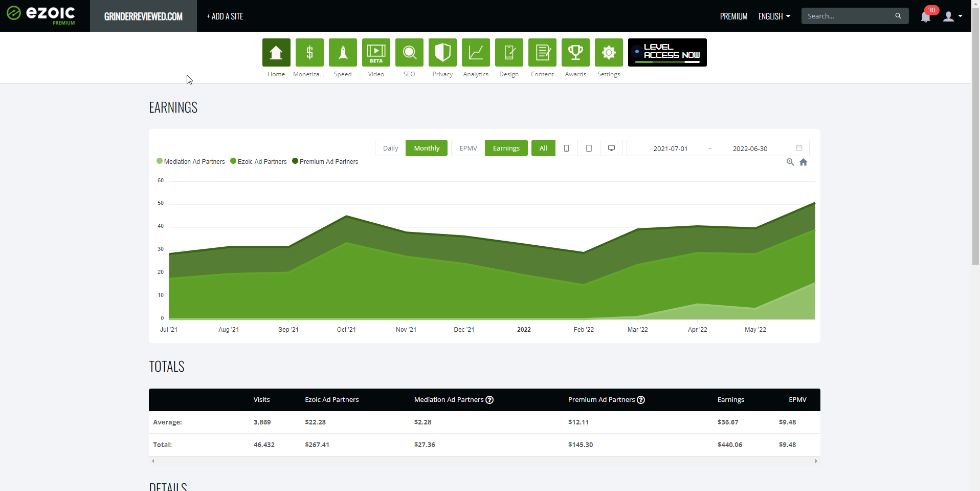Open the user account dropdown
Screen dimensions: 980x491
(x=953, y=16)
